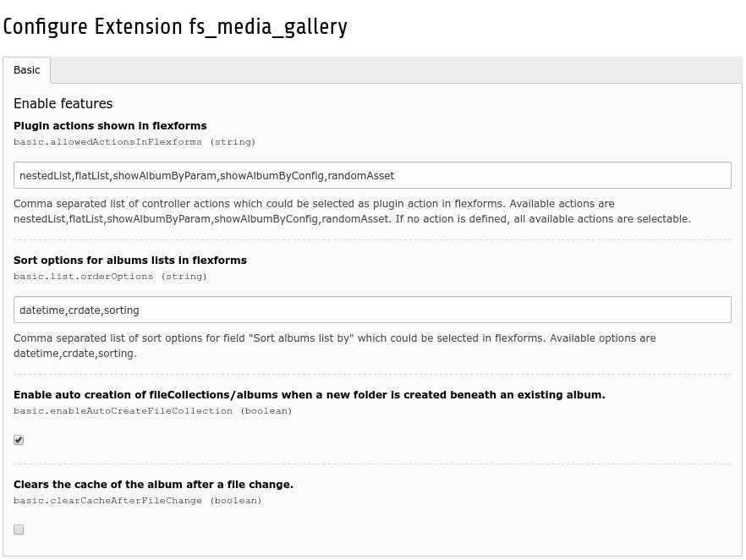Click 'Enable auto creation of fileCollections/albums' label
746x560 pixels.
click(310, 395)
